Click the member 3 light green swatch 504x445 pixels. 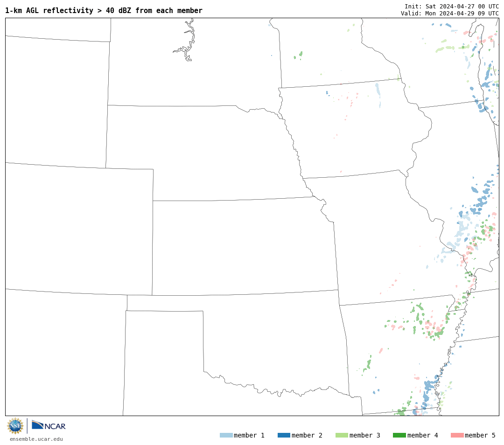342,435
